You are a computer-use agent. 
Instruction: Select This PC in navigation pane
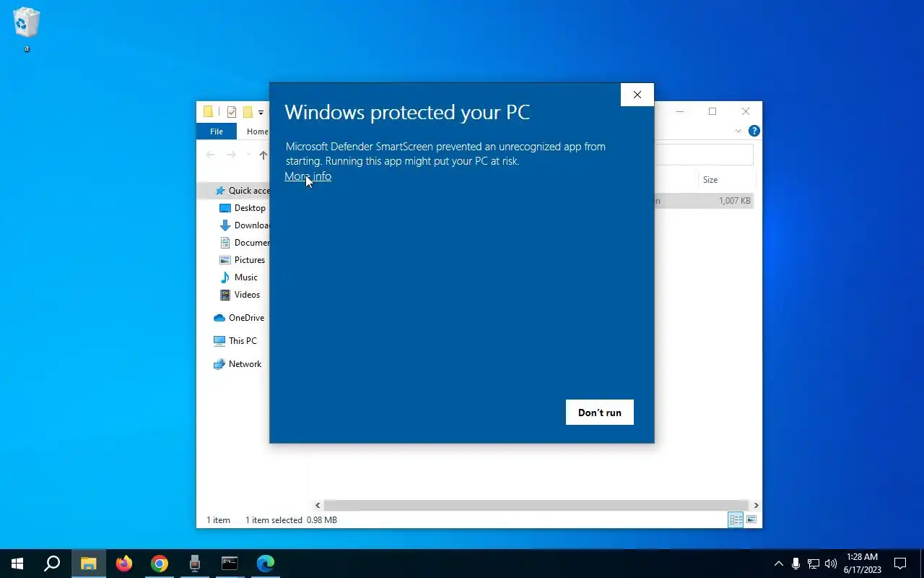point(243,341)
